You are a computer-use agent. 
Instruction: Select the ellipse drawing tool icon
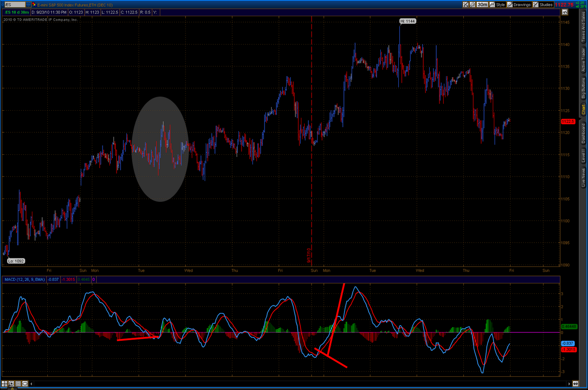click(x=25, y=384)
